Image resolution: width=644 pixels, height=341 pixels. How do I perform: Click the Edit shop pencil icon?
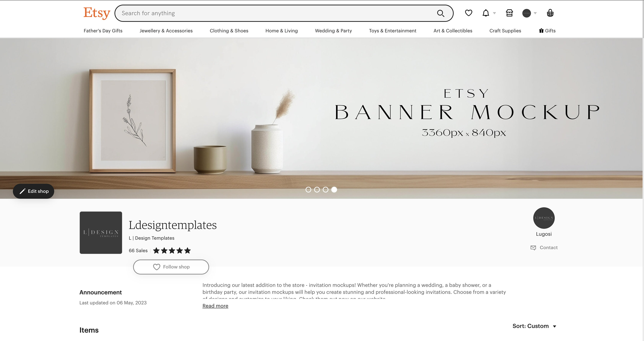(23, 191)
